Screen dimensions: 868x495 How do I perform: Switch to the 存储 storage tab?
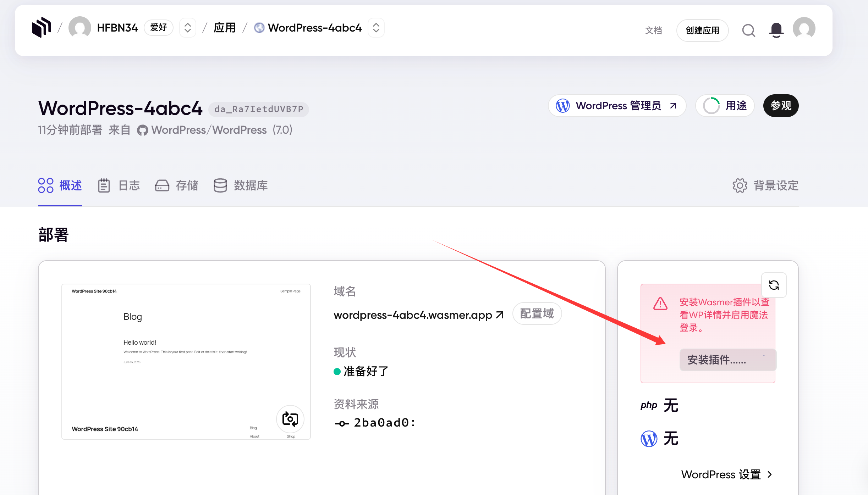click(176, 185)
